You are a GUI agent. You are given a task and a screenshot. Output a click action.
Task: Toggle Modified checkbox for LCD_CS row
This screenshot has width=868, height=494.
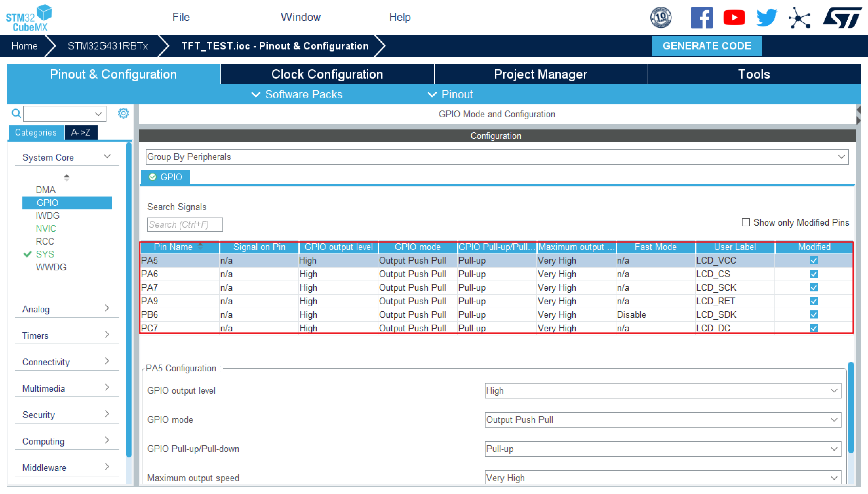(814, 274)
